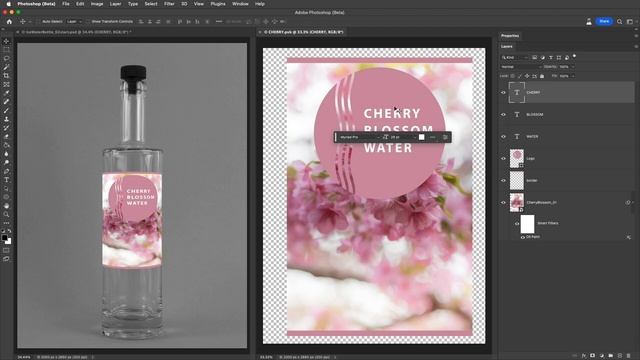Click the blue Share button
The image size is (640, 360).
(x=604, y=21)
